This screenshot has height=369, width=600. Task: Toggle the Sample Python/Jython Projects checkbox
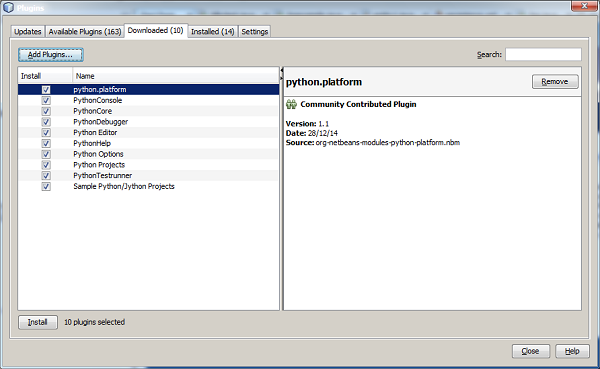click(46, 186)
